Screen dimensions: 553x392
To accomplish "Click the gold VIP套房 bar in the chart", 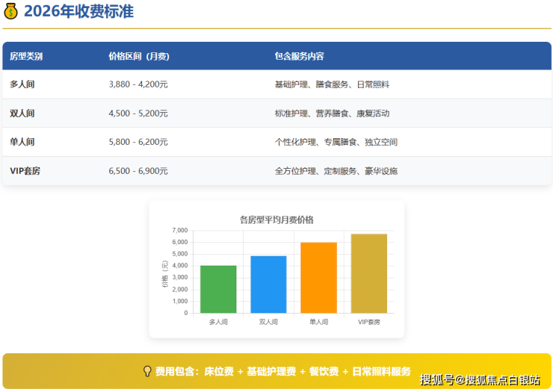I will [369, 273].
